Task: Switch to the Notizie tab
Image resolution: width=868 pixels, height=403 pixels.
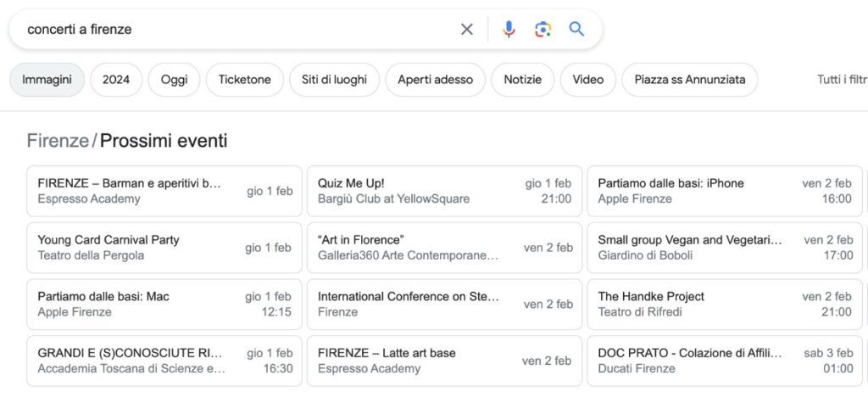Action: [x=522, y=80]
